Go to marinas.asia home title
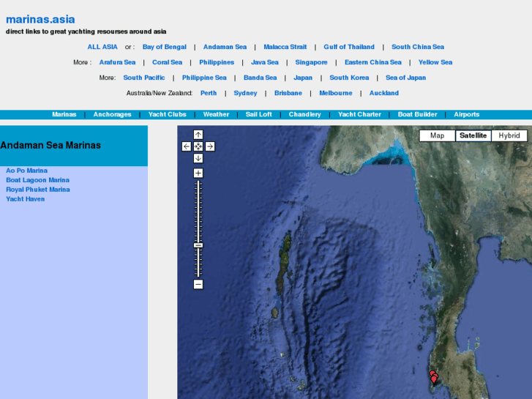Viewport: 532px width, 399px height. pyautogui.click(x=40, y=19)
